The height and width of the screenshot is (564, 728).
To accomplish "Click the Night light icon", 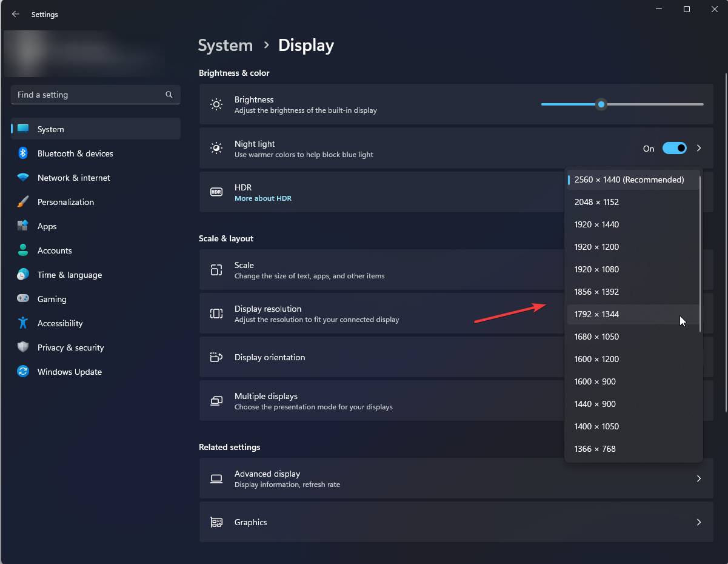I will 216,148.
